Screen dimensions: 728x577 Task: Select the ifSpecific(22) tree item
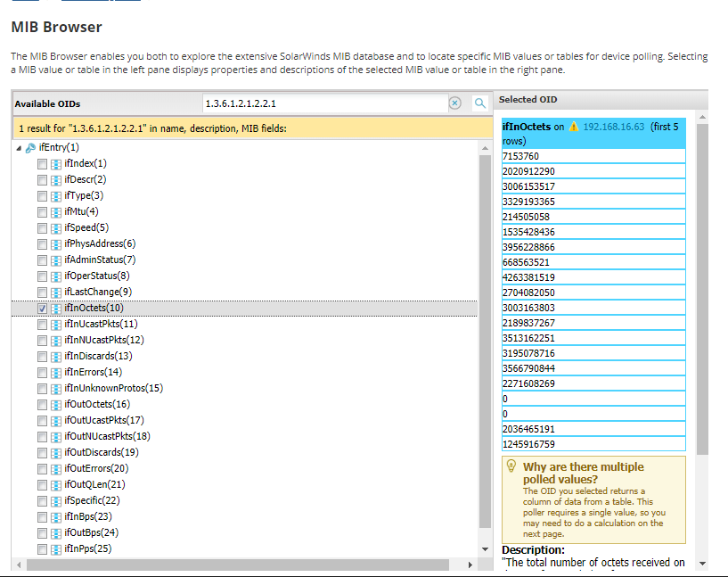point(92,501)
